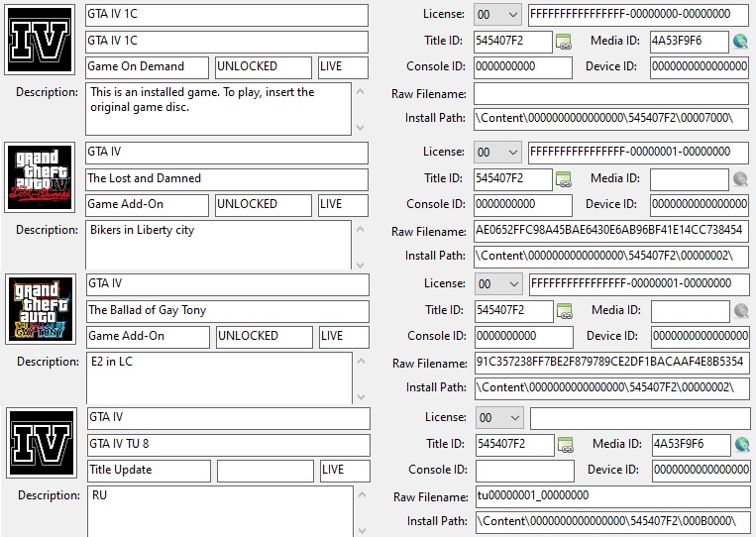Click the Install Path field ending 00007000\
This screenshot has width=756, height=537.
[x=611, y=119]
